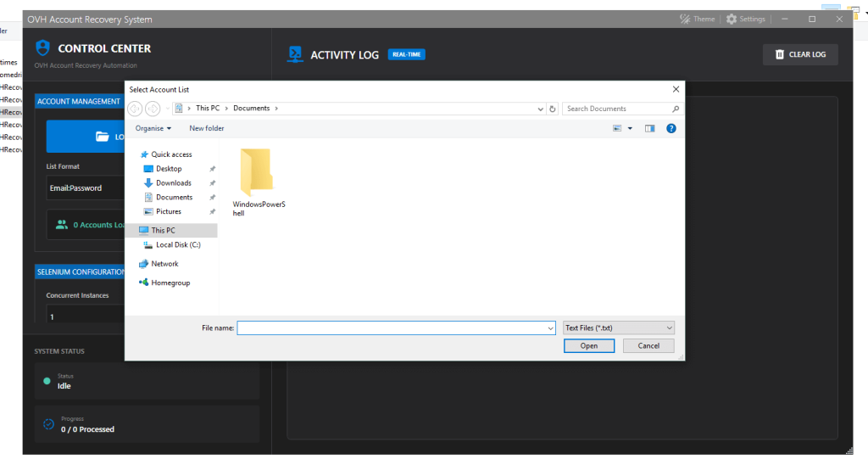Click the Theme icon in title bar
Image resolution: width=868 pixels, height=476 pixels.
pyautogui.click(x=685, y=20)
